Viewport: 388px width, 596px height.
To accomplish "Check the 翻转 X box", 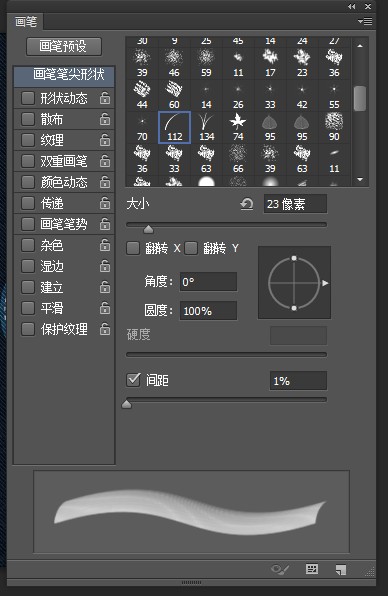I will coord(133,248).
